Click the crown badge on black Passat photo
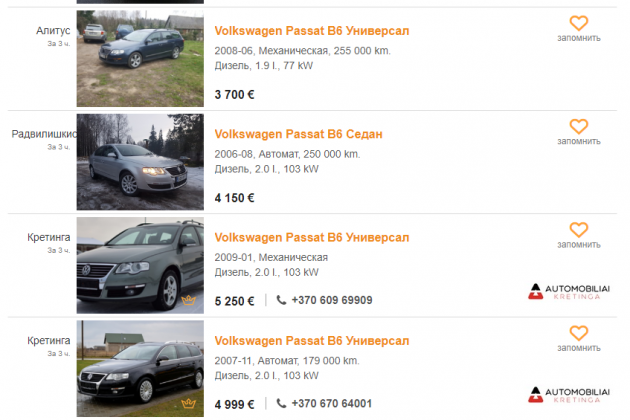The width and height of the screenshot is (630, 420). pos(188,403)
